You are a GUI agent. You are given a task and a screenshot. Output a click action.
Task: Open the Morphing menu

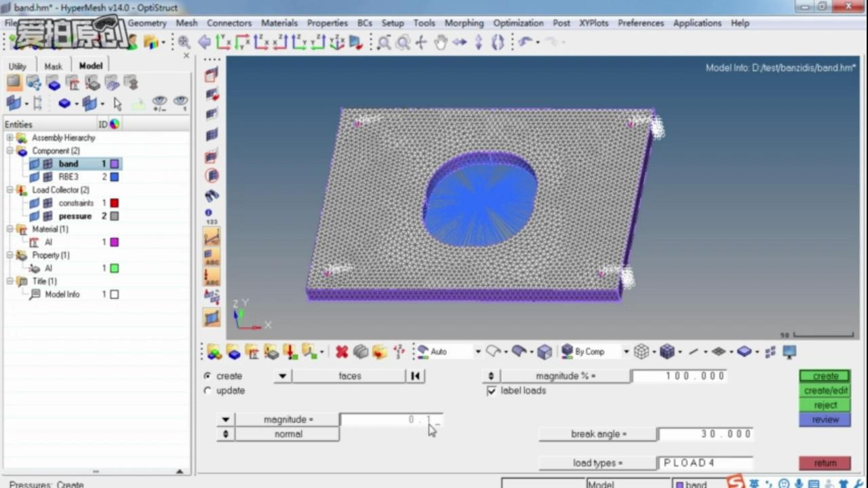pos(464,23)
